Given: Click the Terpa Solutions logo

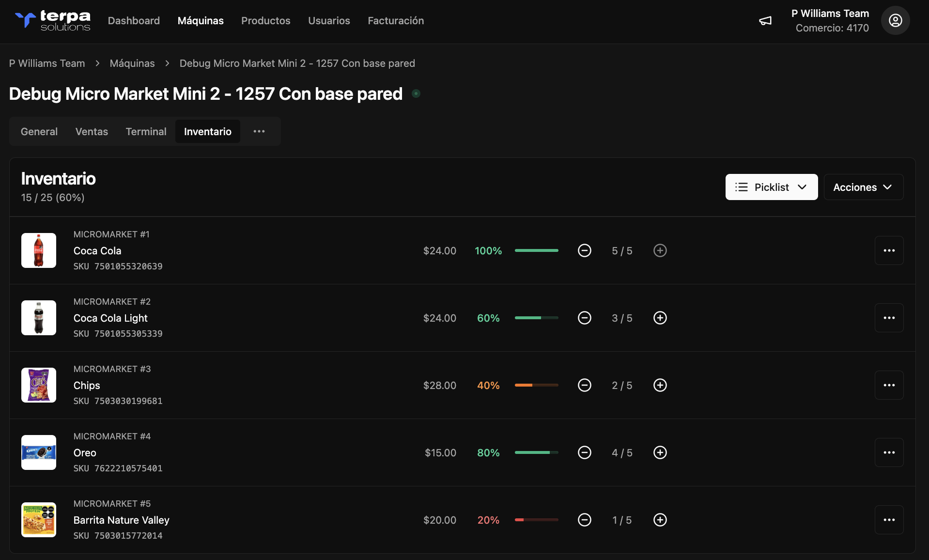Looking at the screenshot, I should pyautogui.click(x=52, y=20).
